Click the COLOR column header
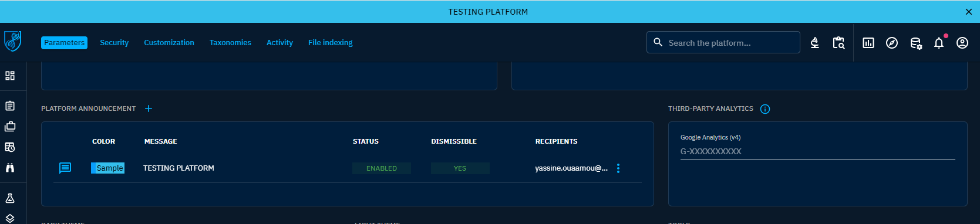 tap(103, 141)
